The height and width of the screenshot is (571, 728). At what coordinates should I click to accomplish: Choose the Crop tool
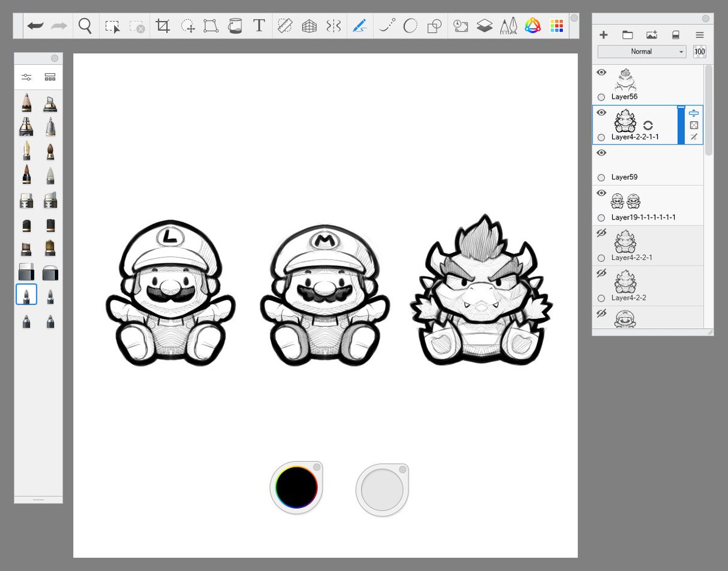pyautogui.click(x=163, y=26)
